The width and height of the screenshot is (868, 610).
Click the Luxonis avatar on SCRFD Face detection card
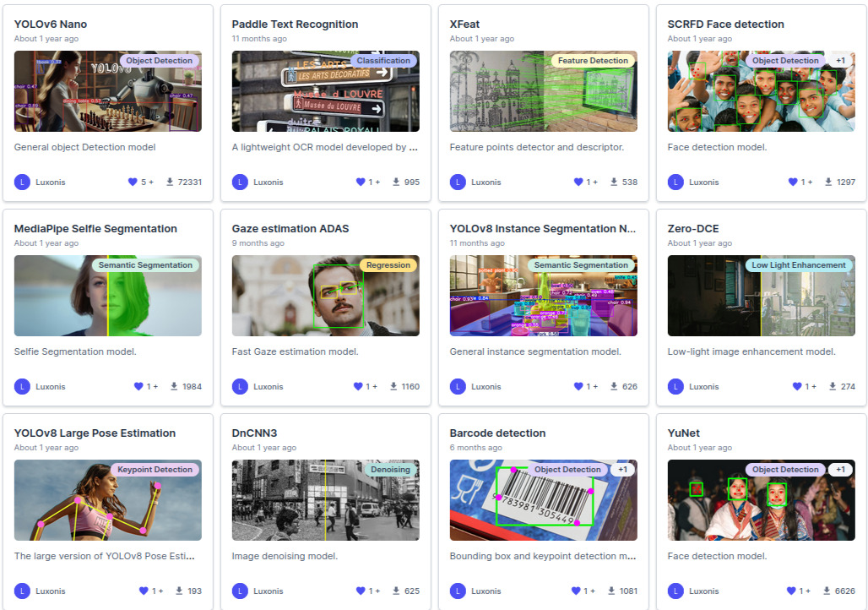(x=675, y=182)
